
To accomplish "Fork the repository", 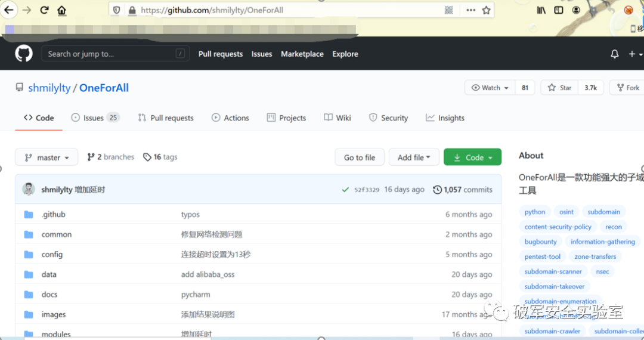I will [627, 88].
